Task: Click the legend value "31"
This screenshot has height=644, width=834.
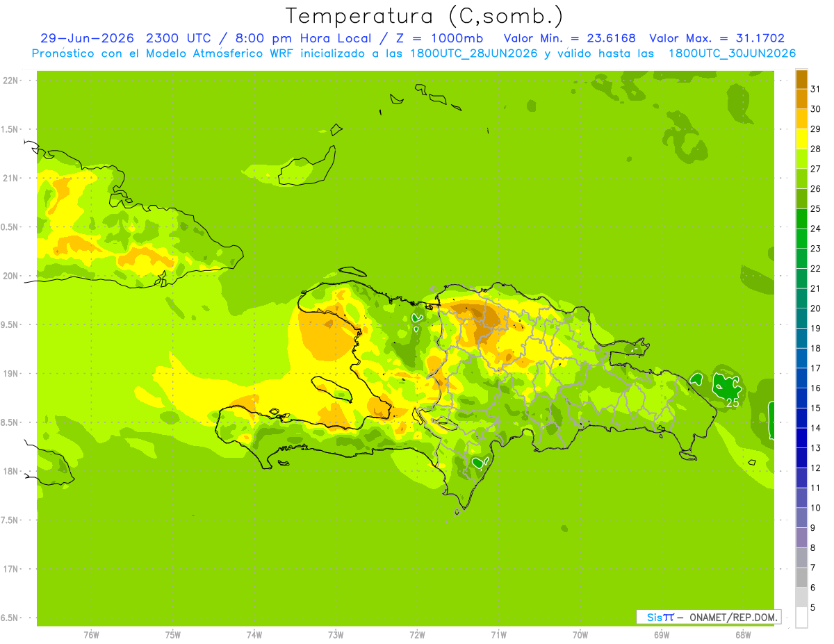Action: coord(815,89)
